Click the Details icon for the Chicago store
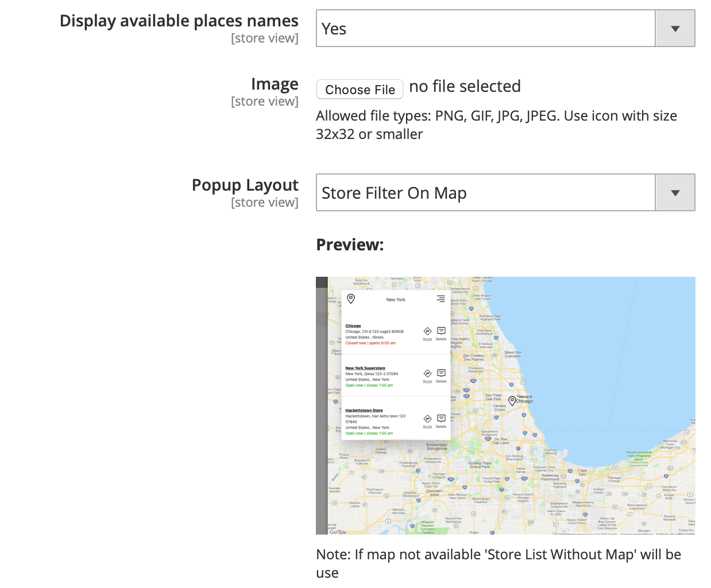 coord(441,331)
